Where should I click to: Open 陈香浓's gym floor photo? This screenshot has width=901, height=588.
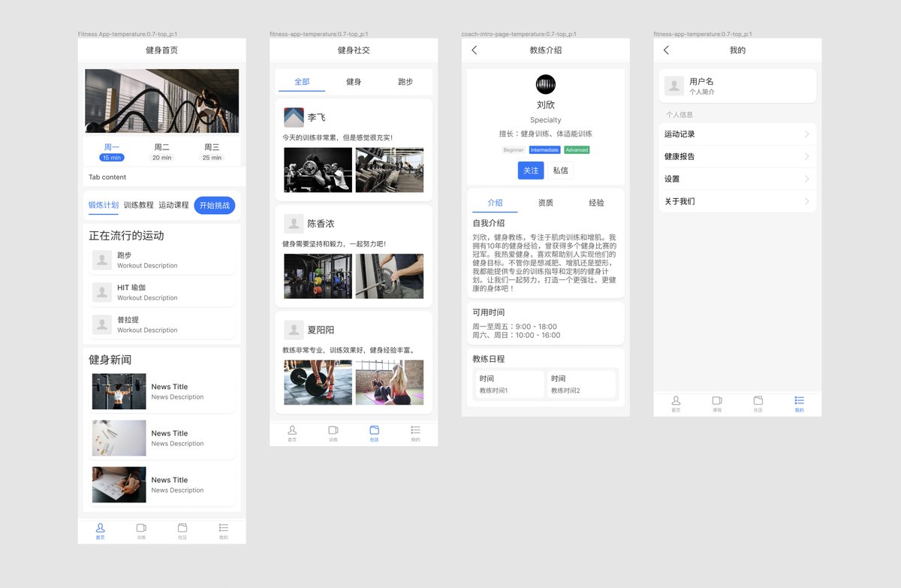point(318,276)
